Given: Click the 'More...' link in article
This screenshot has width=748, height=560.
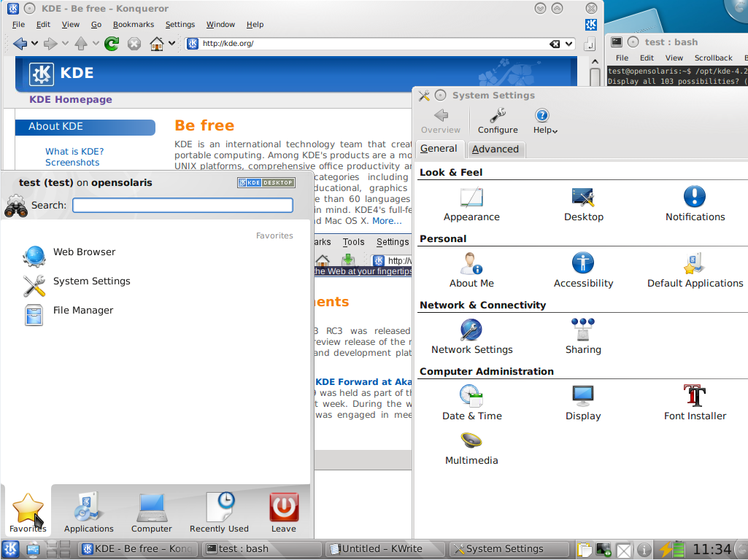Looking at the screenshot, I should pyautogui.click(x=387, y=221).
